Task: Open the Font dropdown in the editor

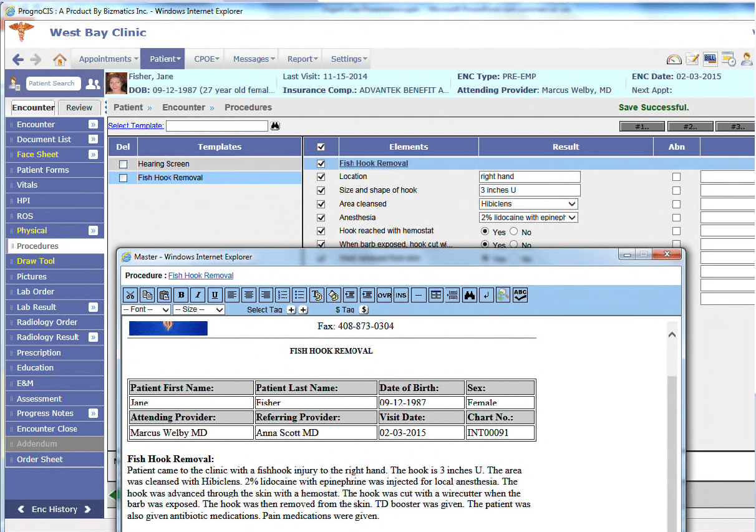Action: click(146, 309)
